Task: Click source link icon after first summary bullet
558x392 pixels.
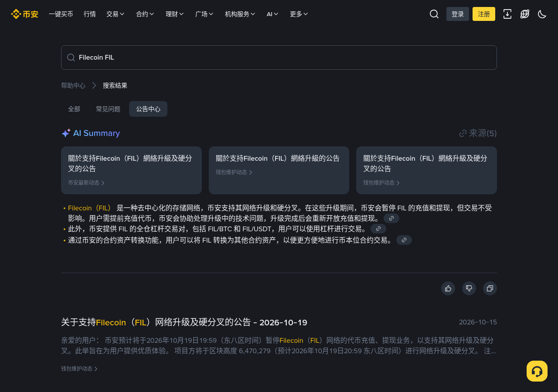Action: point(391,218)
